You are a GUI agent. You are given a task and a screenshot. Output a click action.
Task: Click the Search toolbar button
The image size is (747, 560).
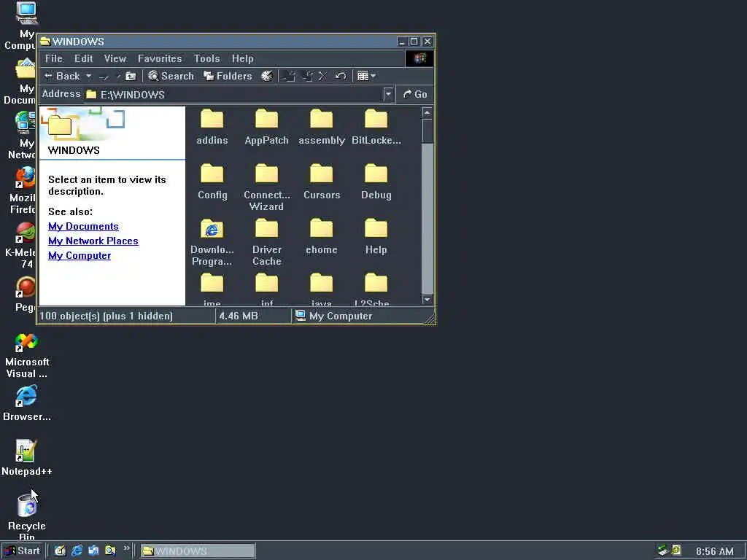171,76
